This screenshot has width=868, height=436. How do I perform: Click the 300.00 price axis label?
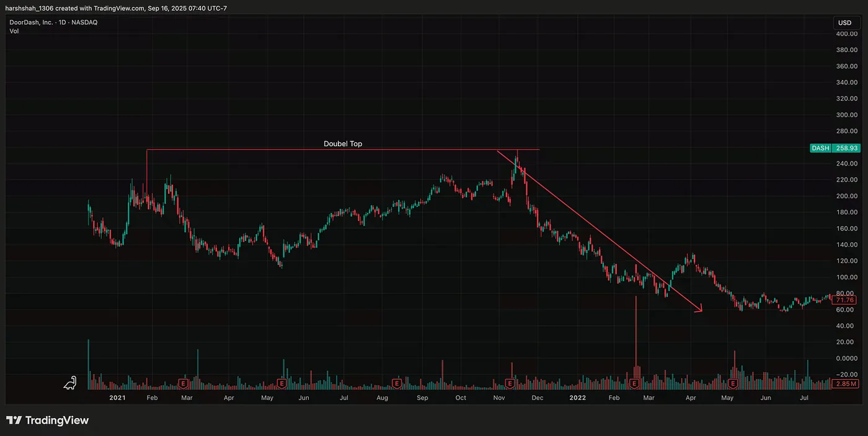click(846, 115)
